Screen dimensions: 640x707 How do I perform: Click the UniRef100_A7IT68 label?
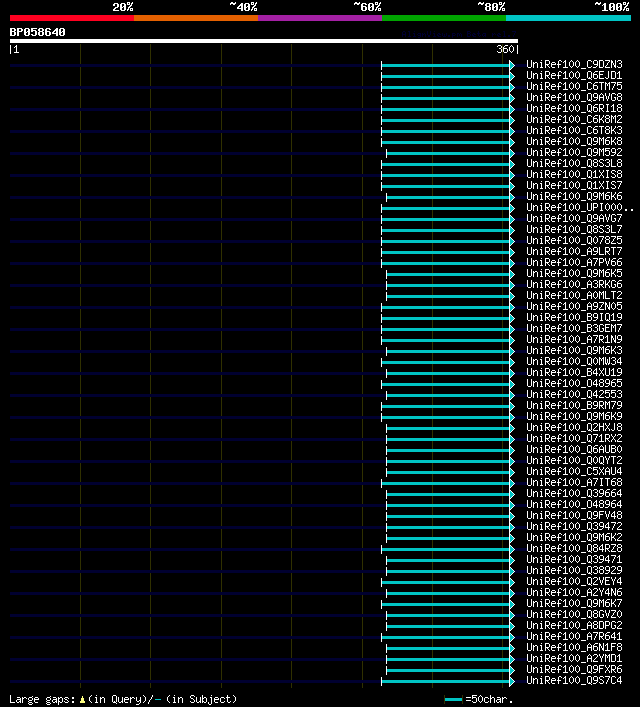574,482
